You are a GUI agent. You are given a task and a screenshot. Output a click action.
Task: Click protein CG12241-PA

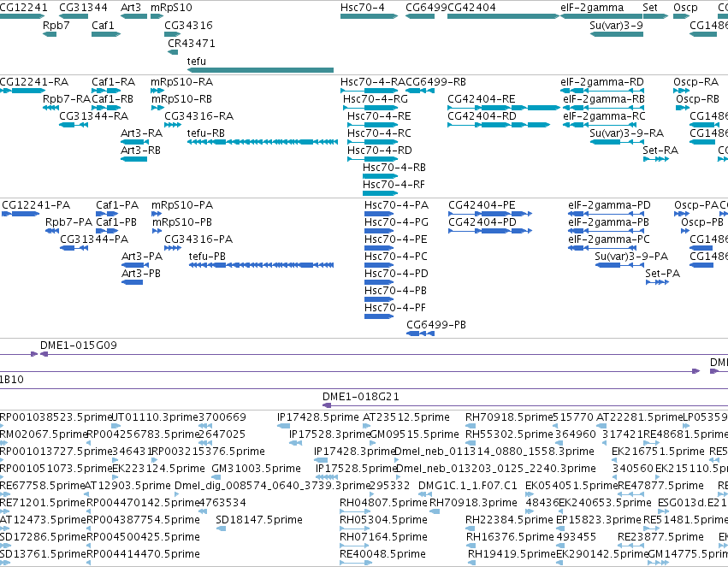21,214
